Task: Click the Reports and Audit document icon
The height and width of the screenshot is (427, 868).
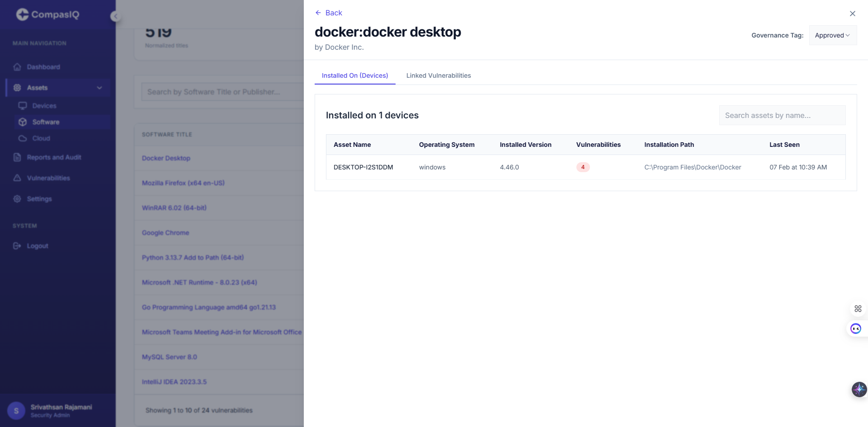Action: tap(17, 157)
